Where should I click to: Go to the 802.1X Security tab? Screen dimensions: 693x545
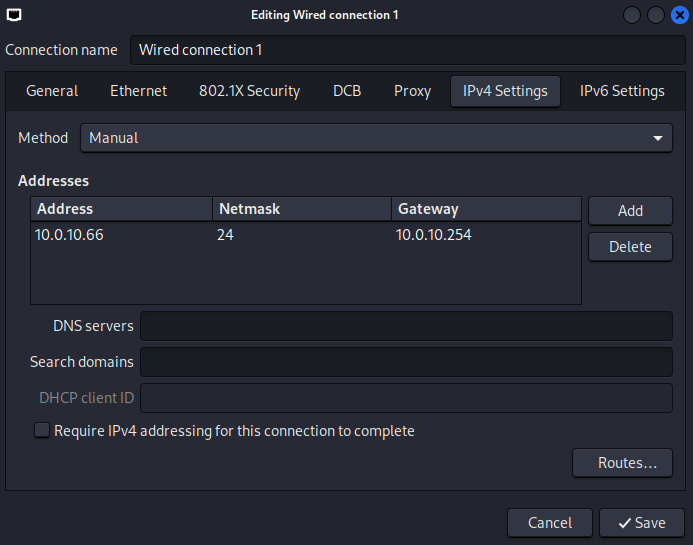coord(250,91)
